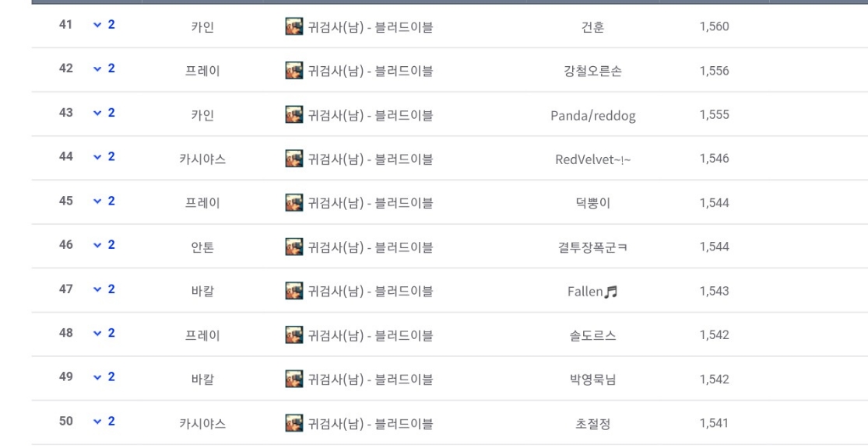Screen dimensions: 868x448
Task: Click character icon in 결투장폭군ㅋ row
Action: (294, 247)
